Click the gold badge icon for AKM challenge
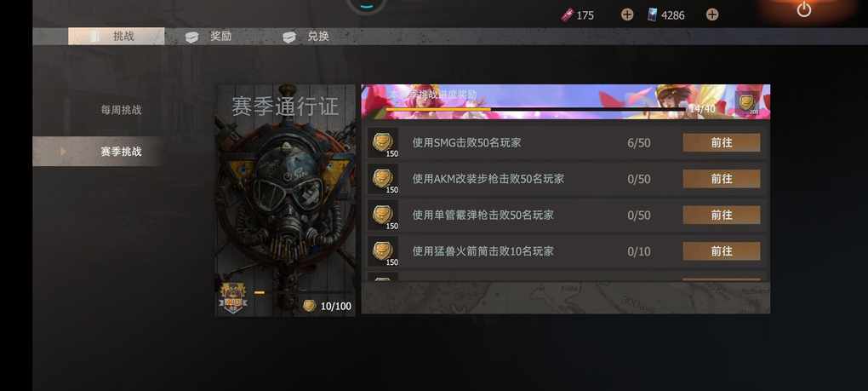The image size is (868, 391). coord(383,178)
